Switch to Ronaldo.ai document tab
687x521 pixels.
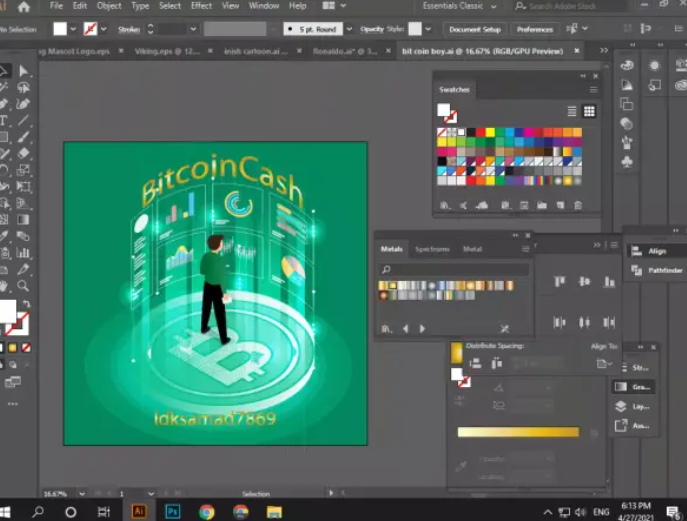(345, 51)
